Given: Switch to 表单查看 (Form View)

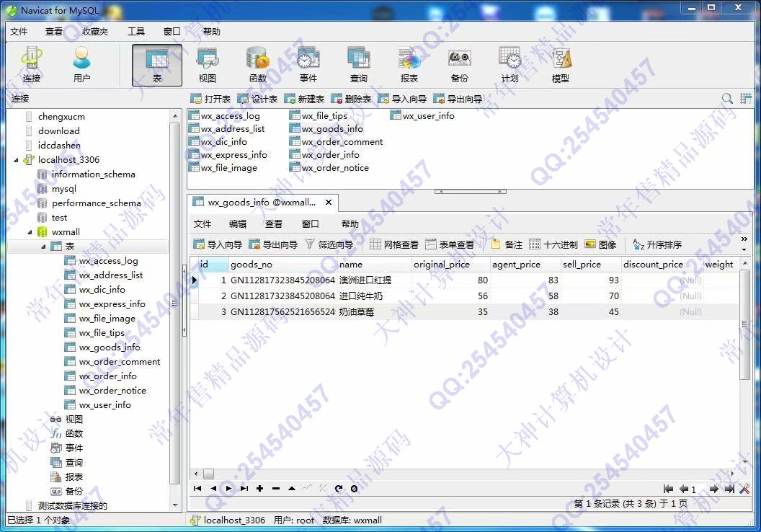Looking at the screenshot, I should (450, 244).
